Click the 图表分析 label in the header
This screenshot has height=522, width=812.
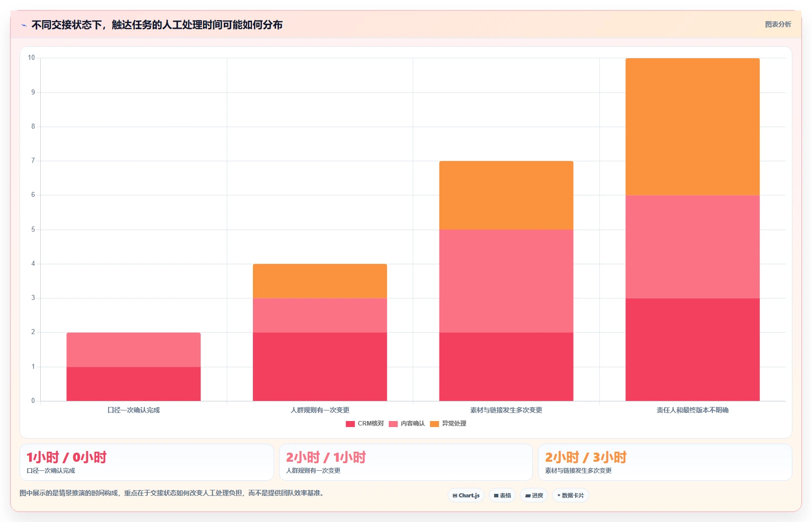(x=778, y=24)
